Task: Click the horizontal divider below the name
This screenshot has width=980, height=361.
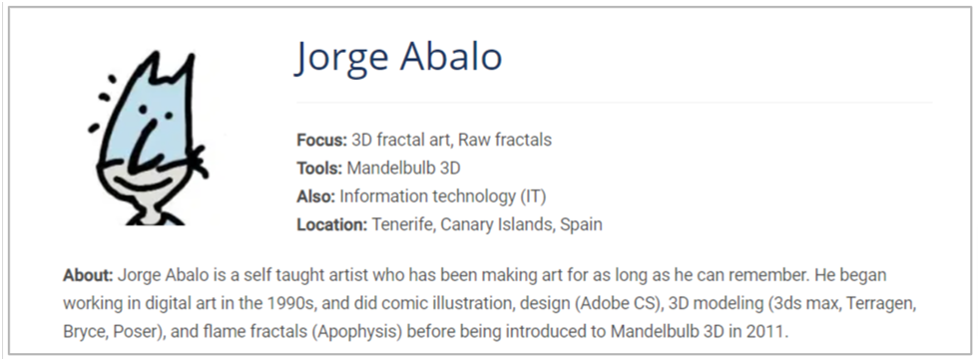Action: (x=614, y=102)
